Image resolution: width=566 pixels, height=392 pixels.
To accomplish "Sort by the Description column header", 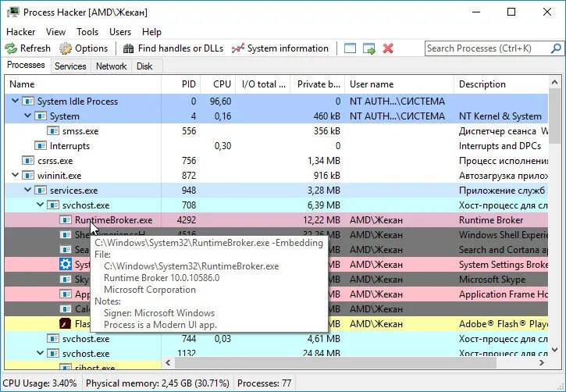I will [x=501, y=84].
